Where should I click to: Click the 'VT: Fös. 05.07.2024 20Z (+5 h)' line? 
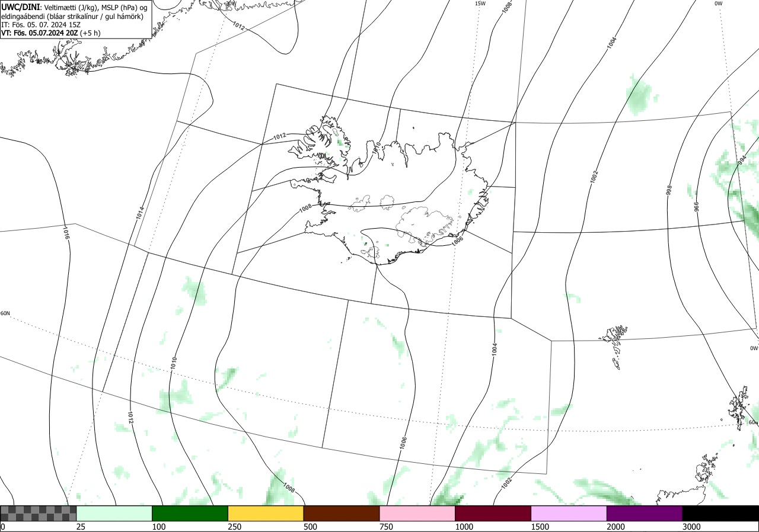tap(51, 33)
